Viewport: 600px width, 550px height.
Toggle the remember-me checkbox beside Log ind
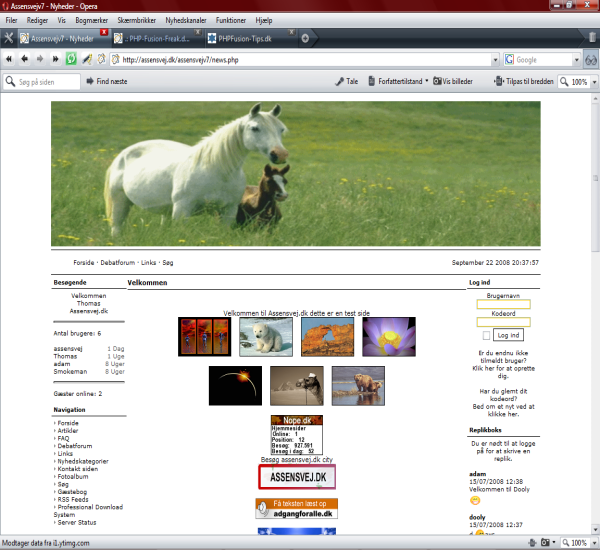click(x=487, y=335)
